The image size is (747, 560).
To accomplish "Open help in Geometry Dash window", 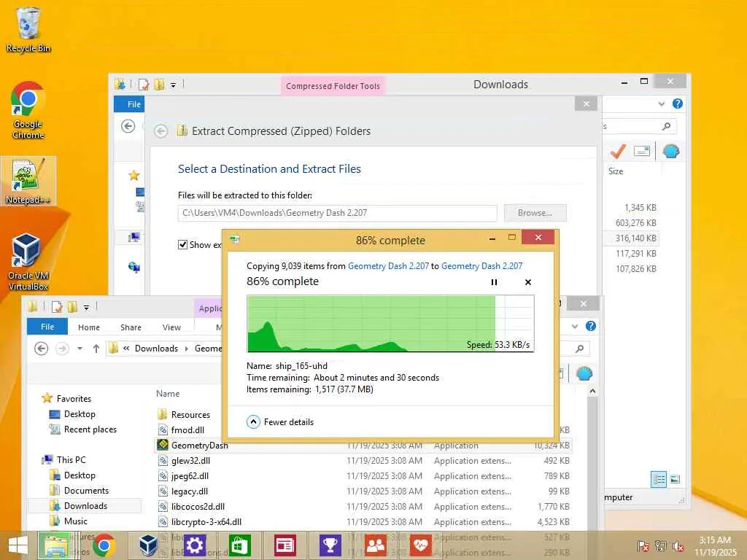I will point(591,326).
